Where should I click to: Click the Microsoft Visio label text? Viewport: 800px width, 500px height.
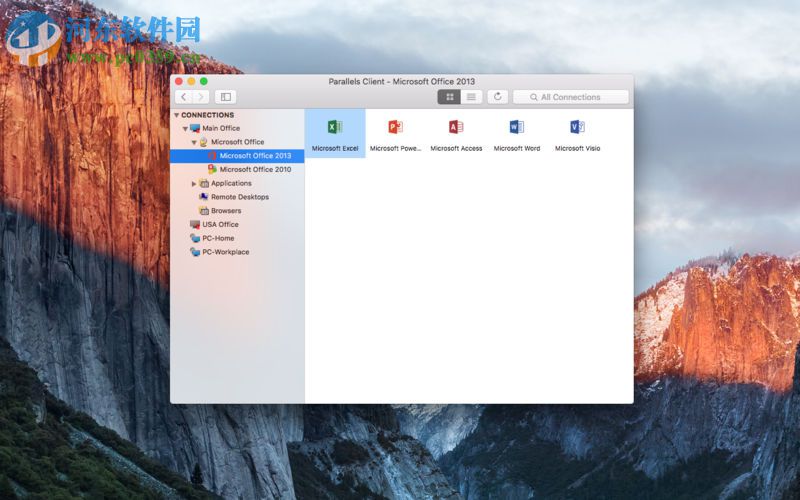tap(578, 148)
